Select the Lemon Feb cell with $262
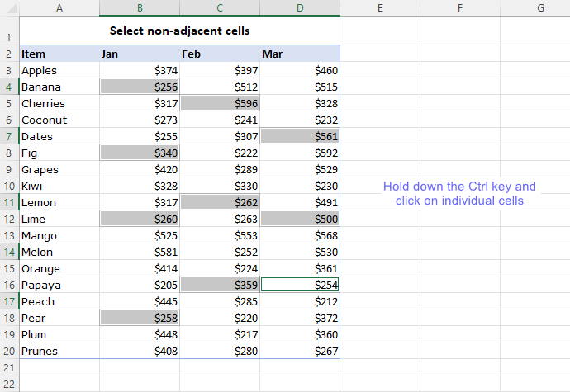The image size is (570, 392). click(220, 202)
